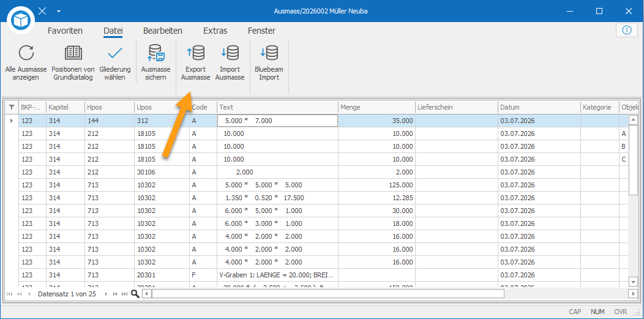The image size is (644, 319).
Task: Click the text cell '5.000 * 7.000'
Action: 277,121
